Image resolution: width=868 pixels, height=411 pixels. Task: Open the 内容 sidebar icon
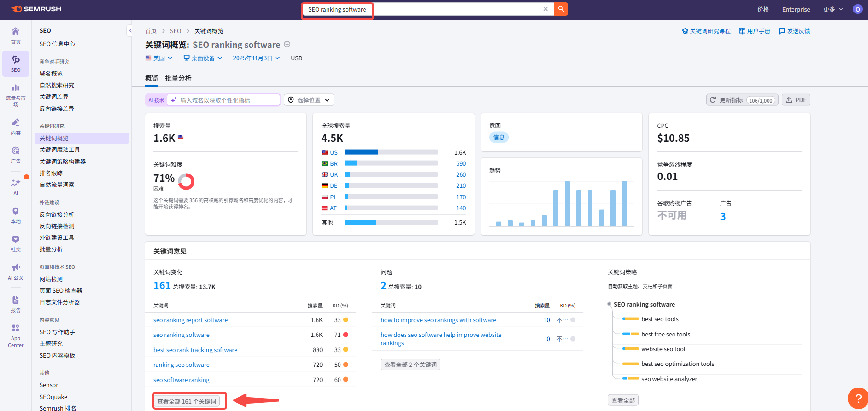[16, 127]
